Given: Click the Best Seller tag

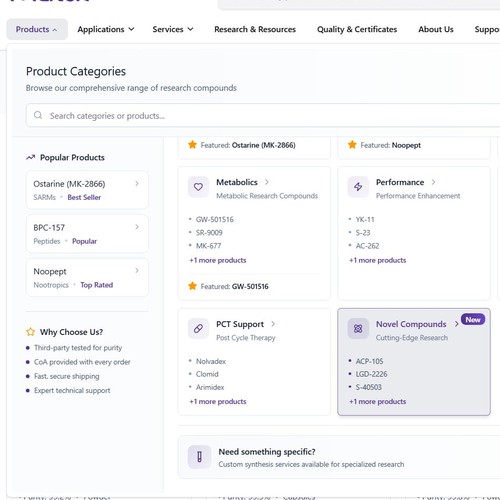Looking at the screenshot, I should pos(84,197).
